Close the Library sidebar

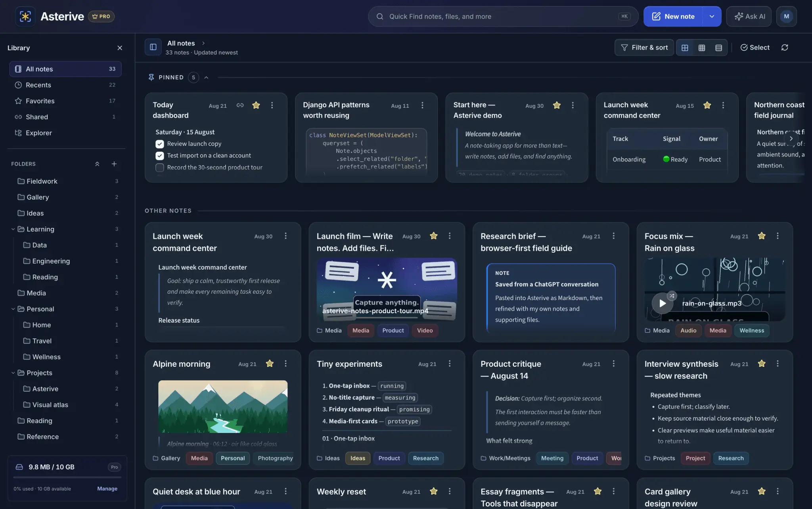(x=120, y=48)
